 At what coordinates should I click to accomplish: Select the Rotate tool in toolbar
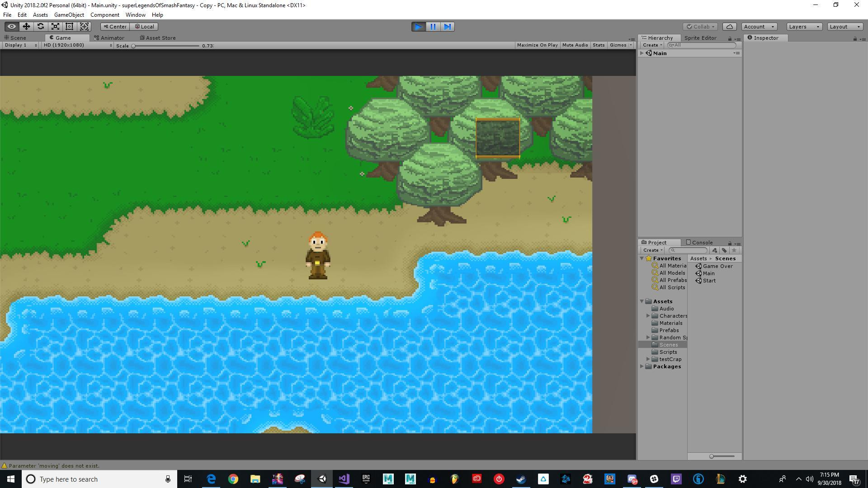pos(41,27)
